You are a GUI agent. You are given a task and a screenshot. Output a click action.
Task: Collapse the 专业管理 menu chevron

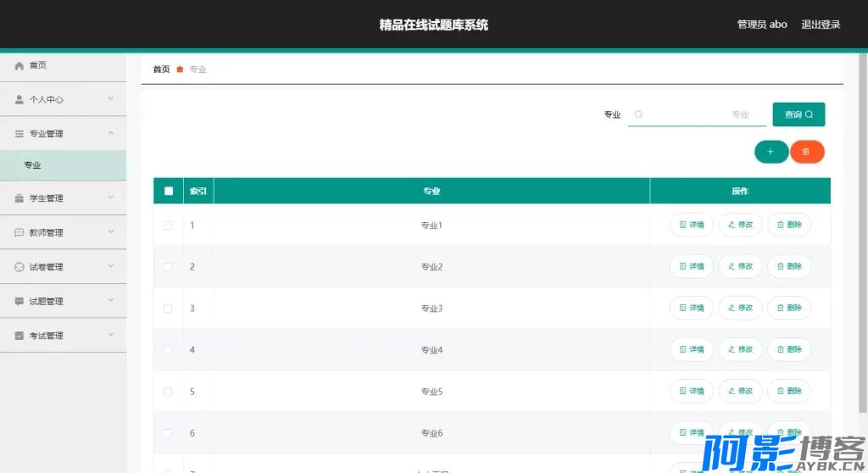click(x=111, y=133)
